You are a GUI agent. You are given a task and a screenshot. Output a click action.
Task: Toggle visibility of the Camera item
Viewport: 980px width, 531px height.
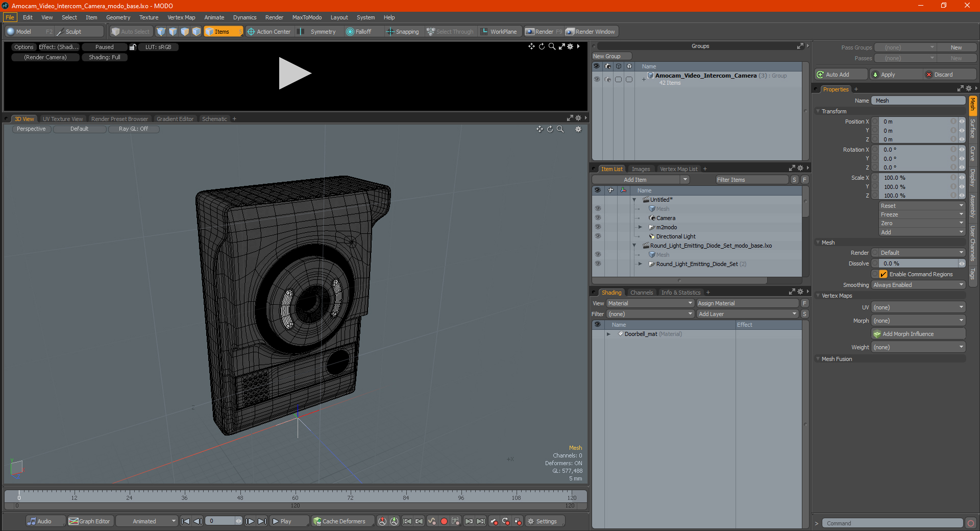(598, 218)
